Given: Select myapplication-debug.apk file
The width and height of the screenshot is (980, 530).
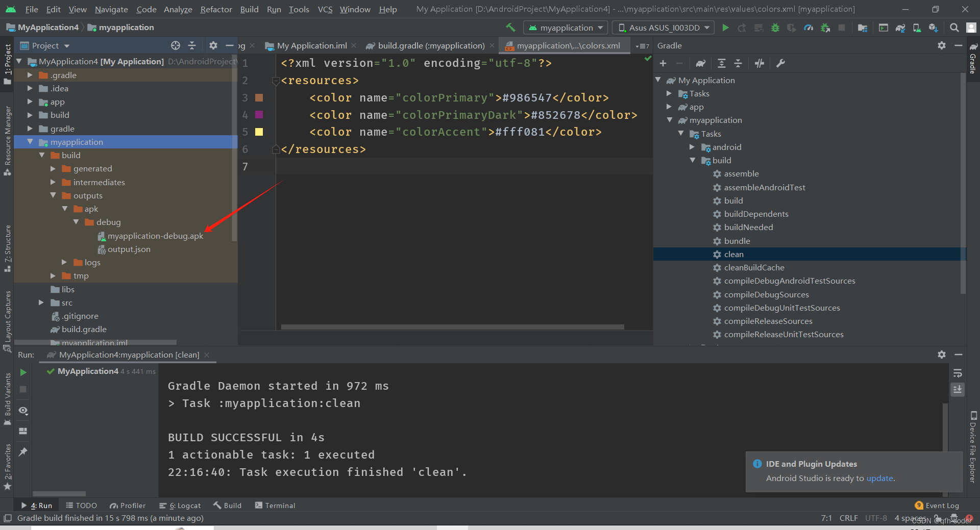Looking at the screenshot, I should [150, 236].
